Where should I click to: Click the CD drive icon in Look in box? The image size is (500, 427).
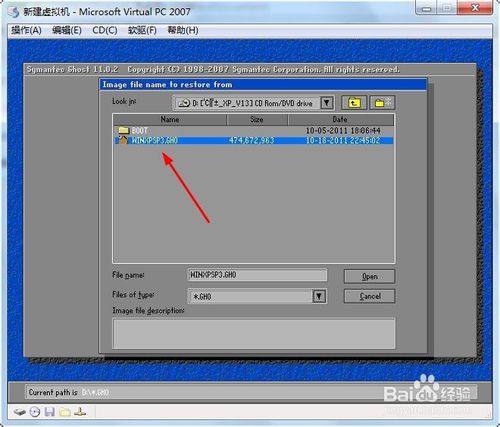click(x=184, y=103)
